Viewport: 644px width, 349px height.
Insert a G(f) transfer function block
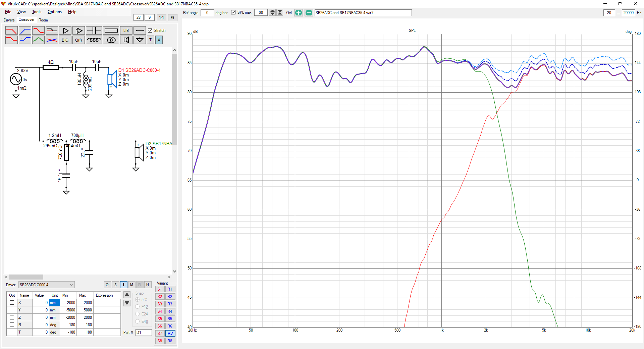[78, 40]
